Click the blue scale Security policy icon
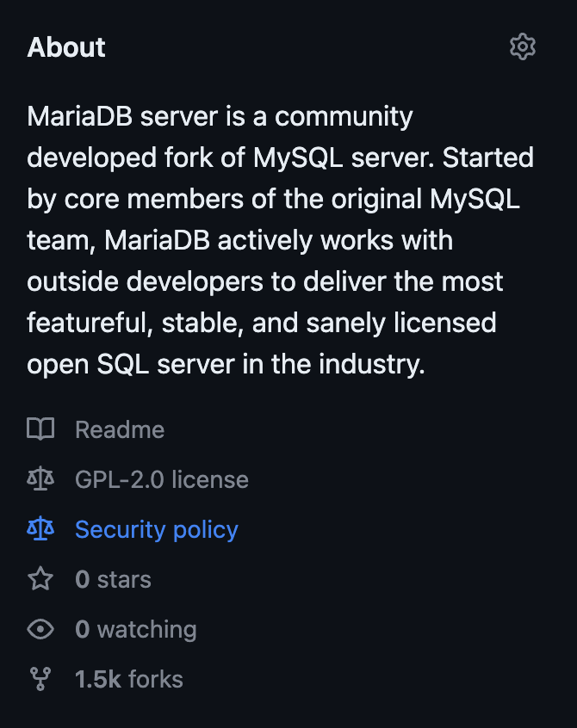The width and height of the screenshot is (577, 728). click(40, 528)
